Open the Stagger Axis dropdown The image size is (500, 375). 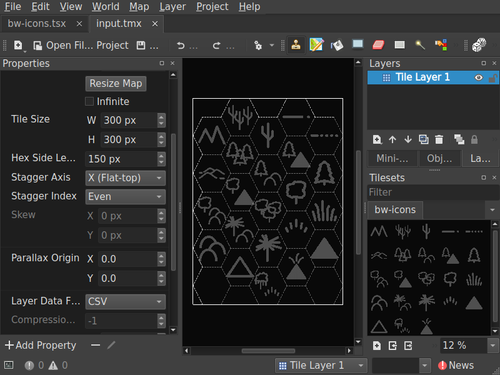[x=125, y=178]
